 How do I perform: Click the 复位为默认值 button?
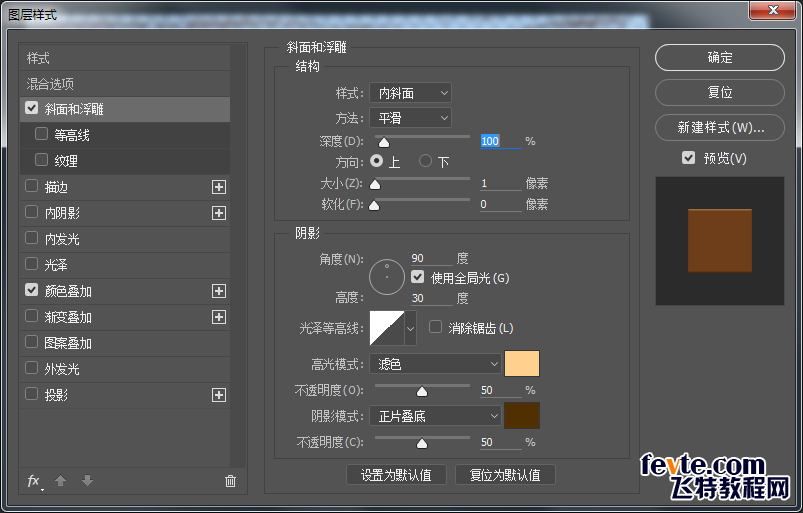(505, 475)
